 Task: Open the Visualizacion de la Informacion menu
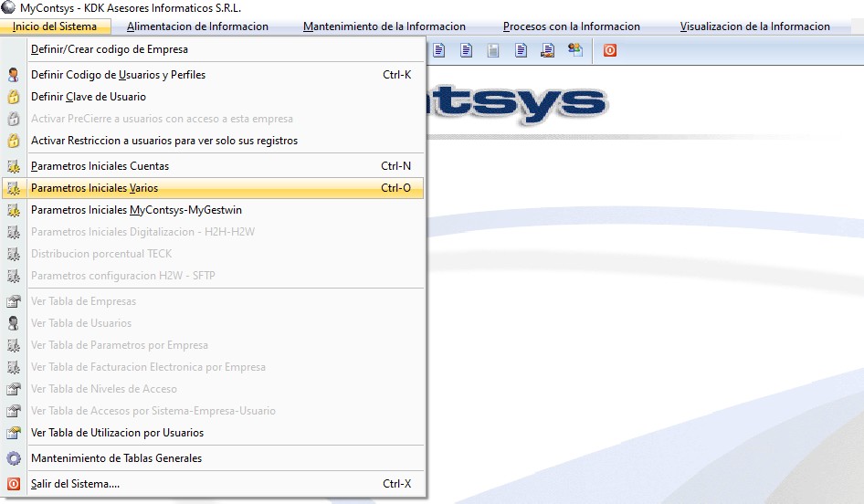754,26
